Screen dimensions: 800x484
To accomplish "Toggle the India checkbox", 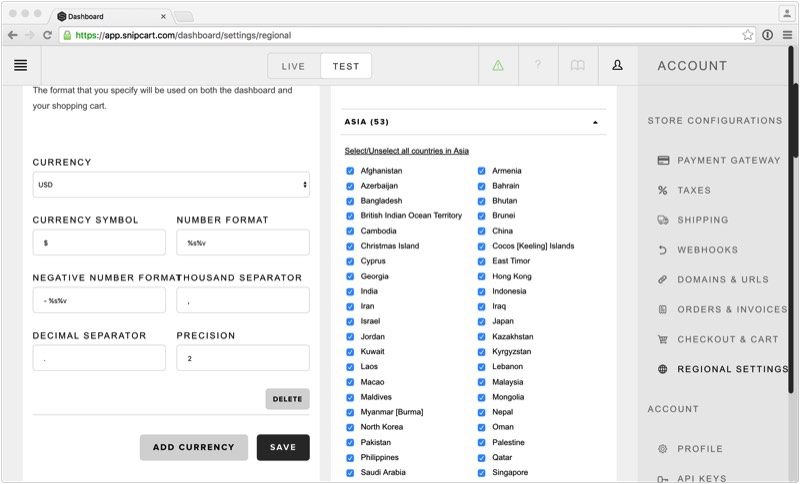I will coord(350,291).
